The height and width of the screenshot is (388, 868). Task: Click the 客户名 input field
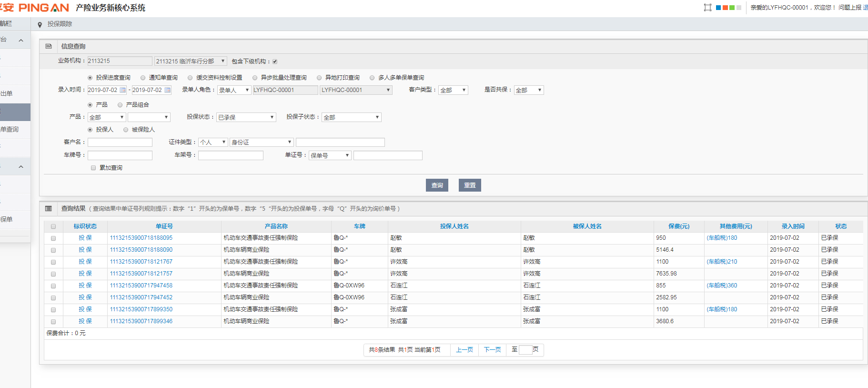coord(120,142)
